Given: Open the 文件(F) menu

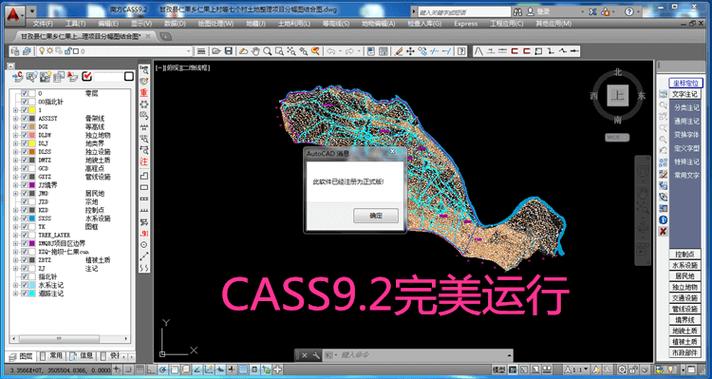Looking at the screenshot, I should (x=44, y=23).
